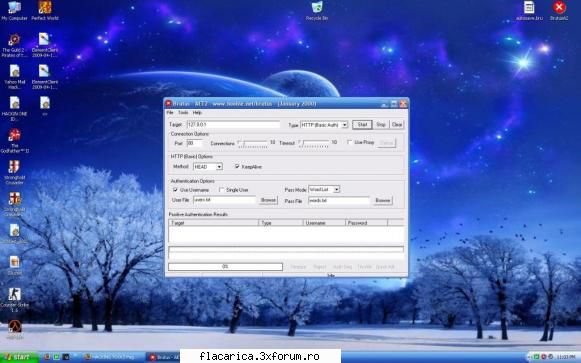Image resolution: width=581 pixels, height=363 pixels.
Task: Select the BrutusA2 desktop icon with red X
Action: tap(559, 10)
